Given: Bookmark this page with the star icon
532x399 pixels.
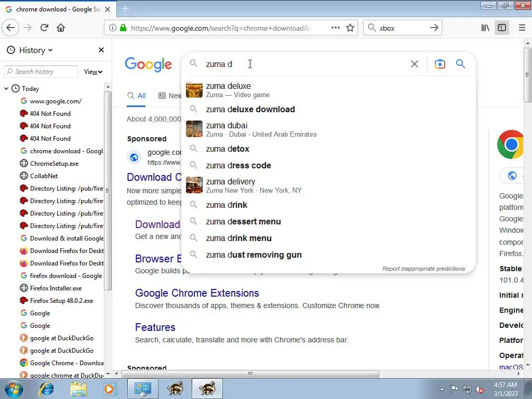Looking at the screenshot, I should [350, 28].
